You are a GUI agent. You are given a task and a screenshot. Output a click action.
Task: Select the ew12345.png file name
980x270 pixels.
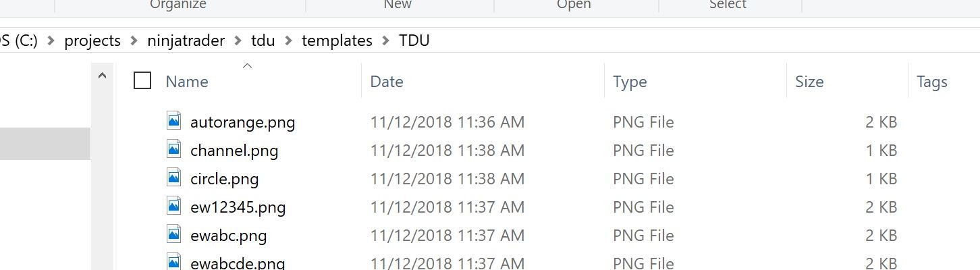pyautogui.click(x=238, y=207)
